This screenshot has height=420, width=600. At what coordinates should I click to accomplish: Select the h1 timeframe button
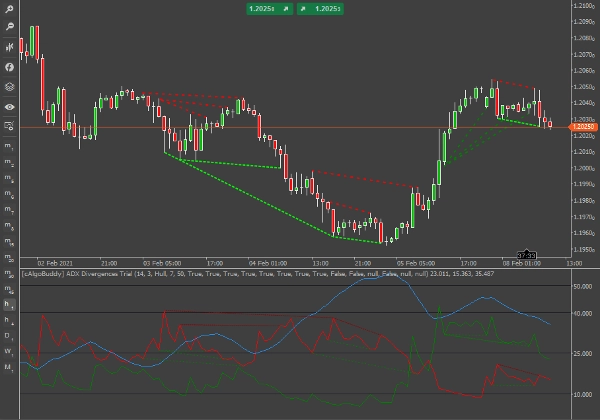(9, 303)
